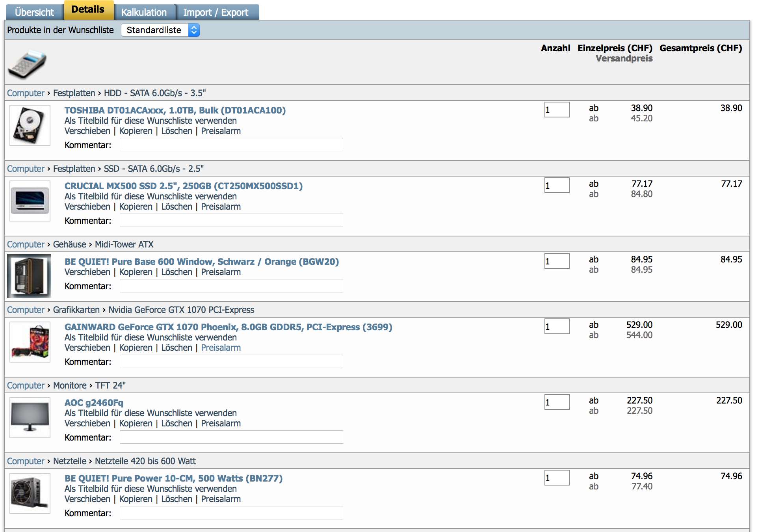Click Preisalarm for the Gainward GTX 1070

(x=221, y=348)
